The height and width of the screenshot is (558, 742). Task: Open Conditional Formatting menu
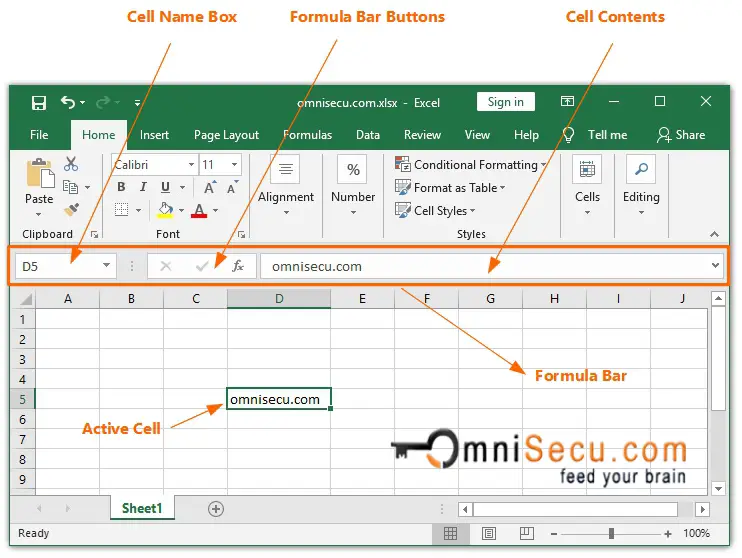pyautogui.click(x=471, y=165)
